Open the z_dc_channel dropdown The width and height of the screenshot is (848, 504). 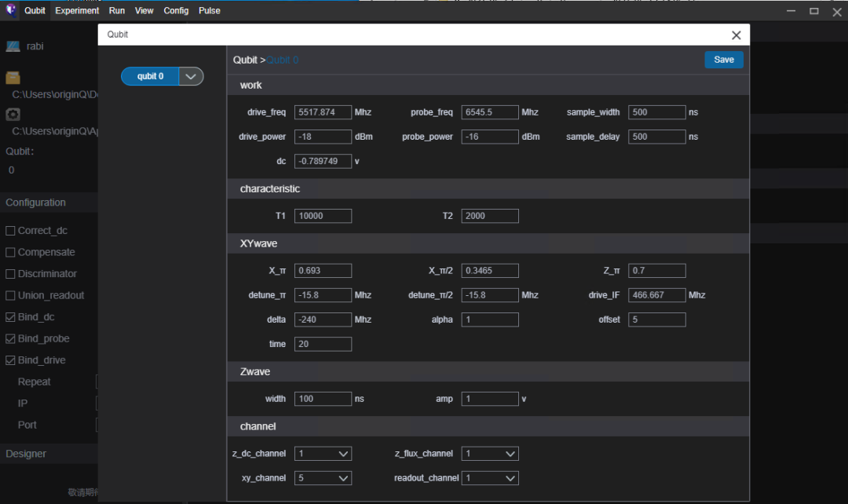pos(323,454)
